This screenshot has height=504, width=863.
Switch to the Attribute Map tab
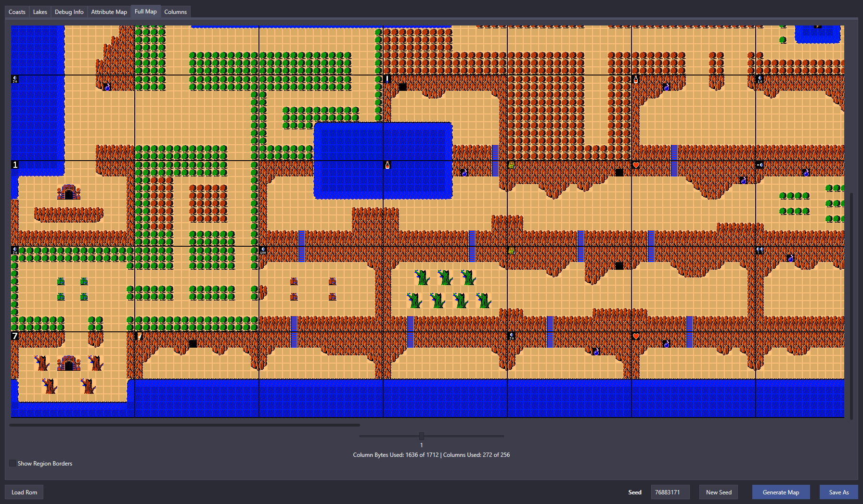(109, 12)
